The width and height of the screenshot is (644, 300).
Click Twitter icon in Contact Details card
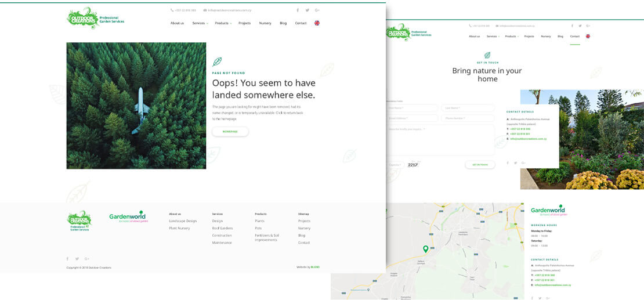(515, 162)
